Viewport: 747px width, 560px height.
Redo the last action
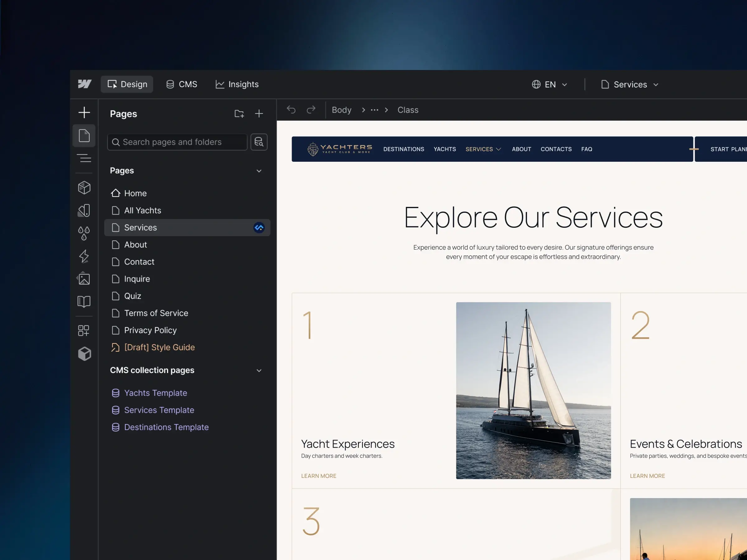[x=311, y=110]
